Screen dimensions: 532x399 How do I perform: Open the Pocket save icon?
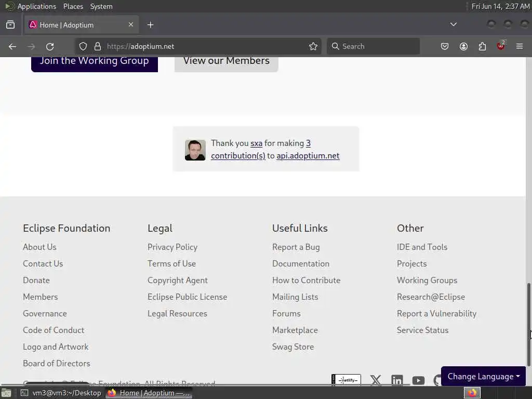[x=445, y=46]
